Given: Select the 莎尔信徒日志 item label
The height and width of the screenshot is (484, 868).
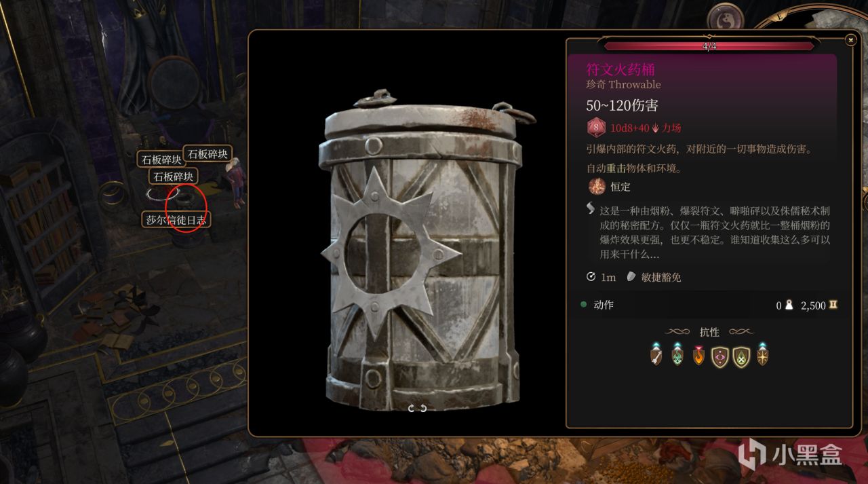Looking at the screenshot, I should coord(176,220).
